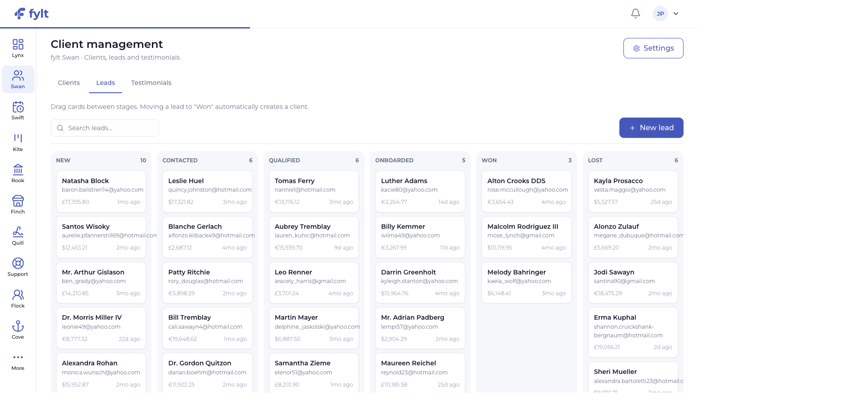
Task: Select Malcolm Rodriguez III card
Action: coord(527,237)
